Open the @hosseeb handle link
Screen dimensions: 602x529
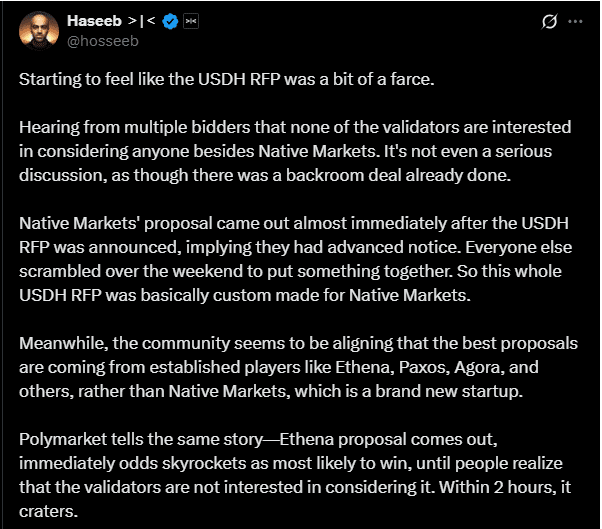[101, 42]
